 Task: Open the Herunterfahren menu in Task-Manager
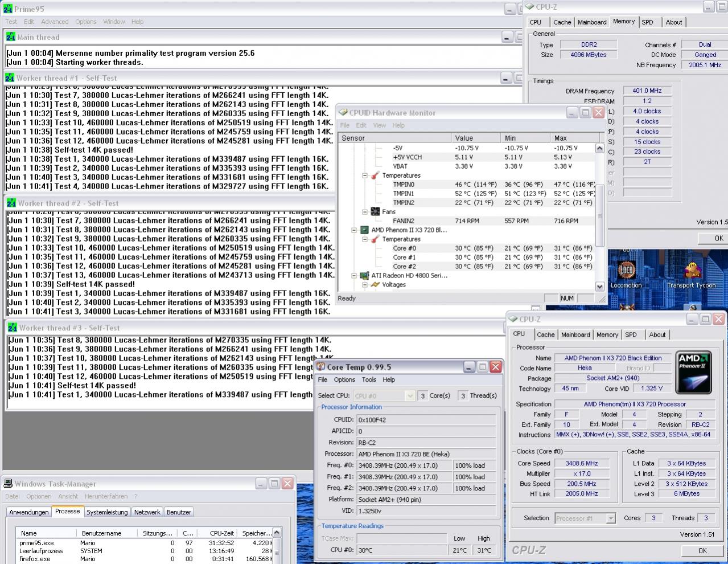tap(107, 496)
